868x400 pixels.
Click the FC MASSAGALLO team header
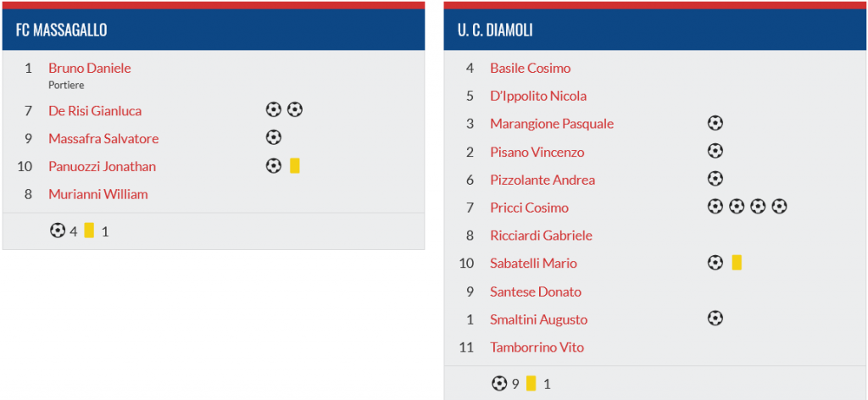(x=214, y=30)
